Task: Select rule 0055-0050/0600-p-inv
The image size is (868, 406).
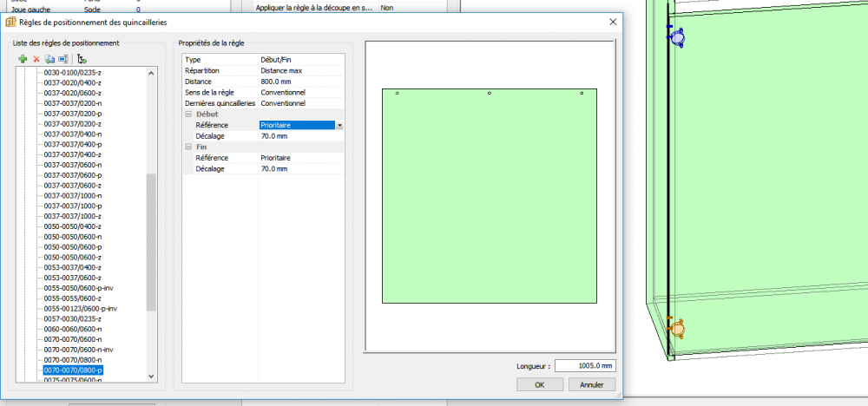Action: 79,288
